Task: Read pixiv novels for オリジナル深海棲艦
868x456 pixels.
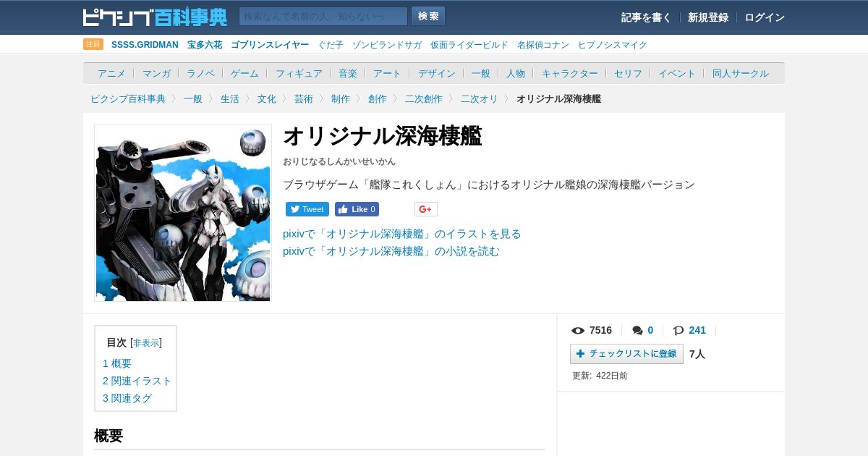Action: 391,251
